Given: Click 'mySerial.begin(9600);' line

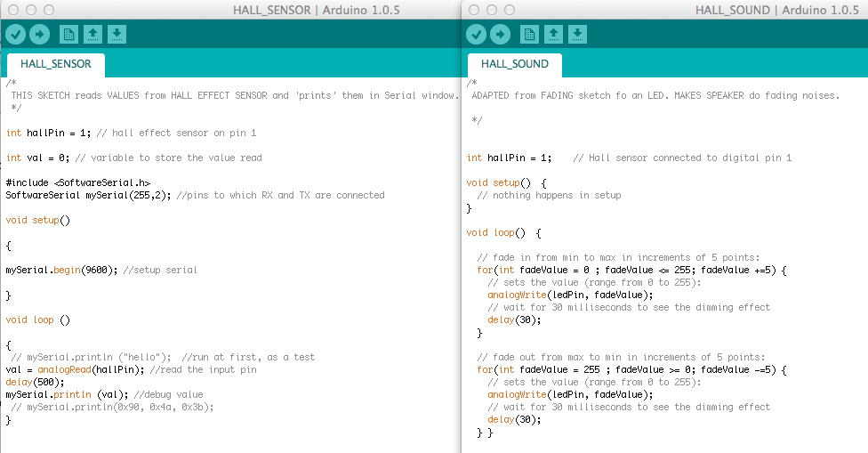Looking at the screenshot, I should 101,271.
